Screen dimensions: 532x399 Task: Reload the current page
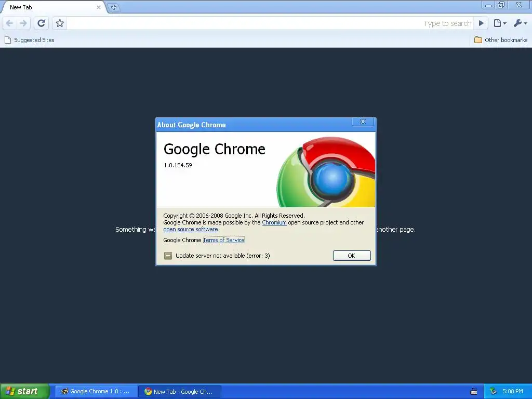pyautogui.click(x=42, y=23)
